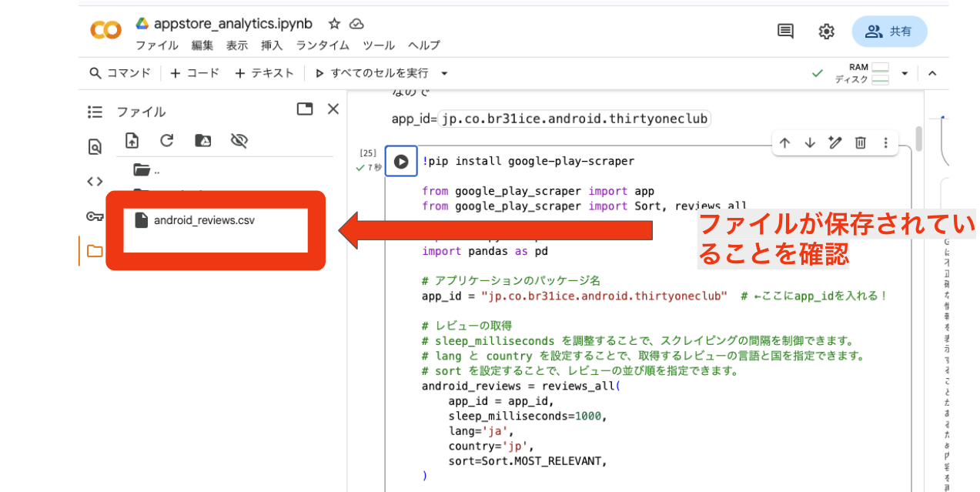Open the Secrets panel with the key icon
Screen dimensions: 980x492
95,216
